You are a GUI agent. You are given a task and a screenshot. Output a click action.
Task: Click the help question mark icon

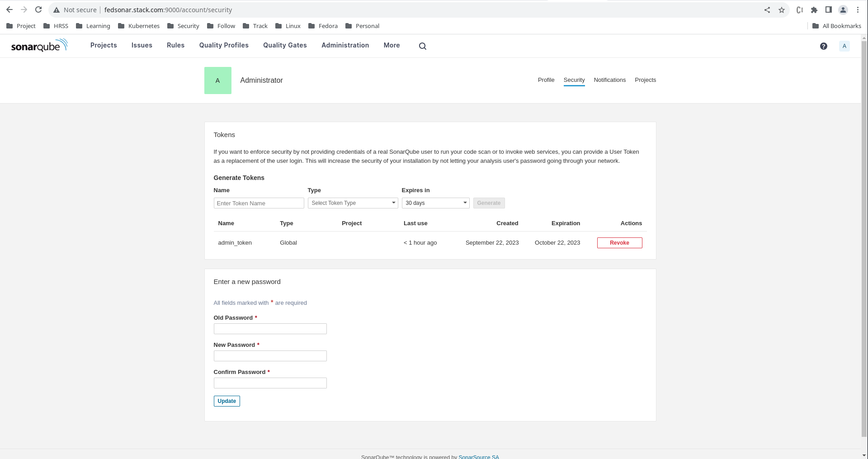click(x=823, y=46)
